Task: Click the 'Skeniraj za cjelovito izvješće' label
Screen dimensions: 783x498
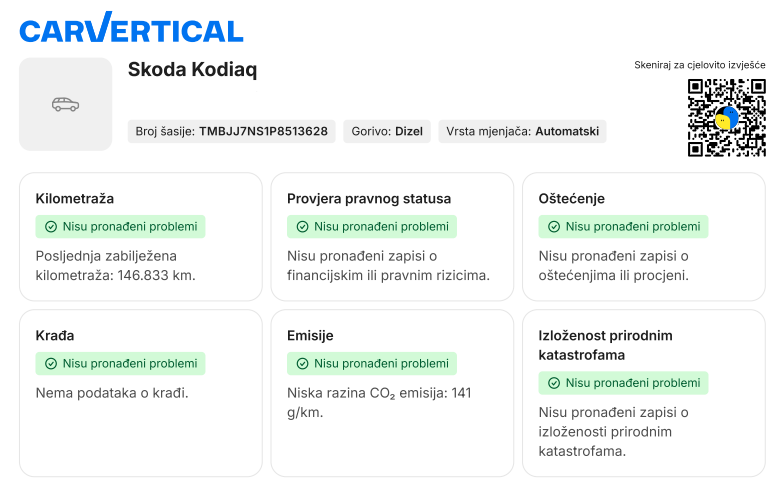Action: click(700, 65)
